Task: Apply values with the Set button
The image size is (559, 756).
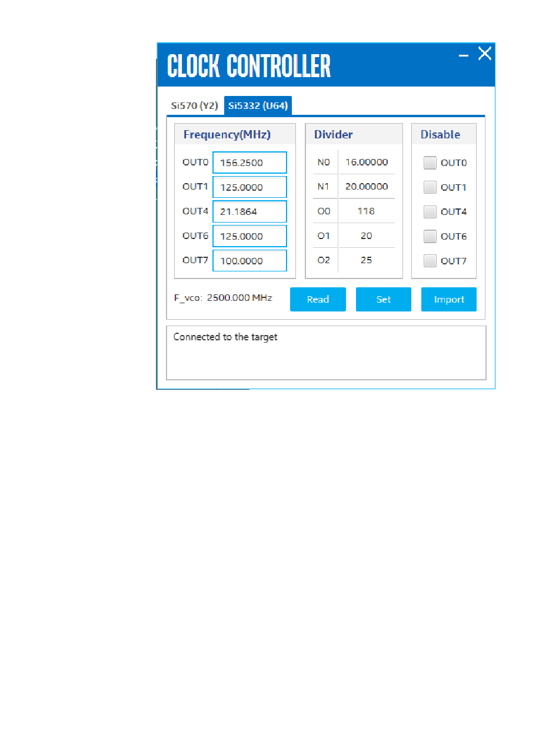Action: 384,299
